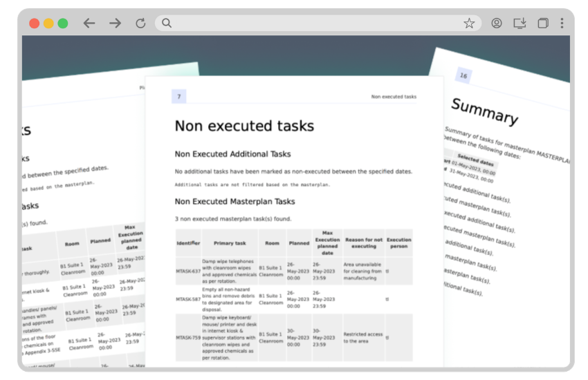Click the page number 16 badge
The height and width of the screenshot is (380, 588).
[463, 76]
